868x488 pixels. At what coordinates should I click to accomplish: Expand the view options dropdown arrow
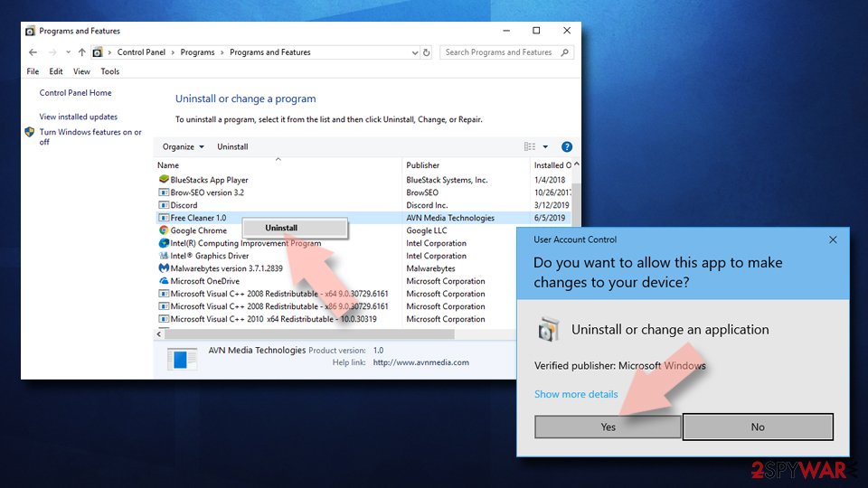(545, 146)
